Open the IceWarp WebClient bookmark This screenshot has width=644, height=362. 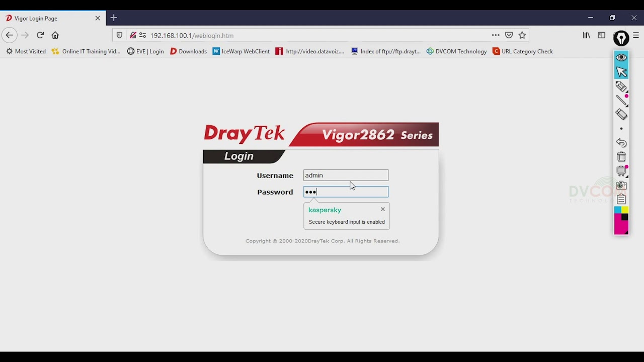(241, 51)
